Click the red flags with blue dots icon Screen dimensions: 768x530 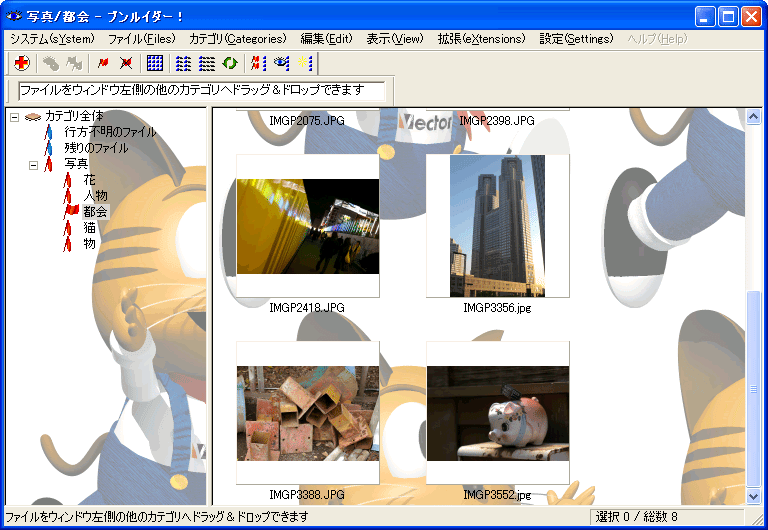[x=259, y=63]
